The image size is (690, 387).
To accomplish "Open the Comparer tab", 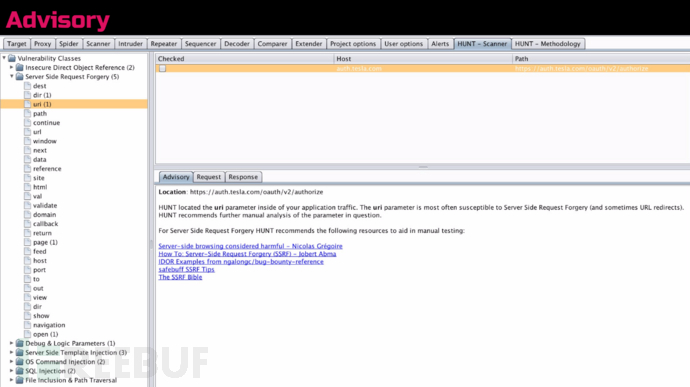I will pyautogui.click(x=272, y=44).
